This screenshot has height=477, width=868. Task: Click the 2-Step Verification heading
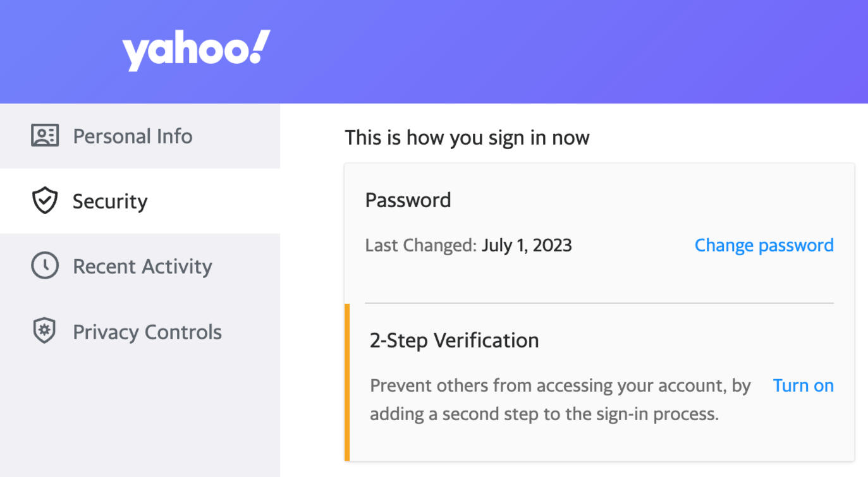[454, 341]
